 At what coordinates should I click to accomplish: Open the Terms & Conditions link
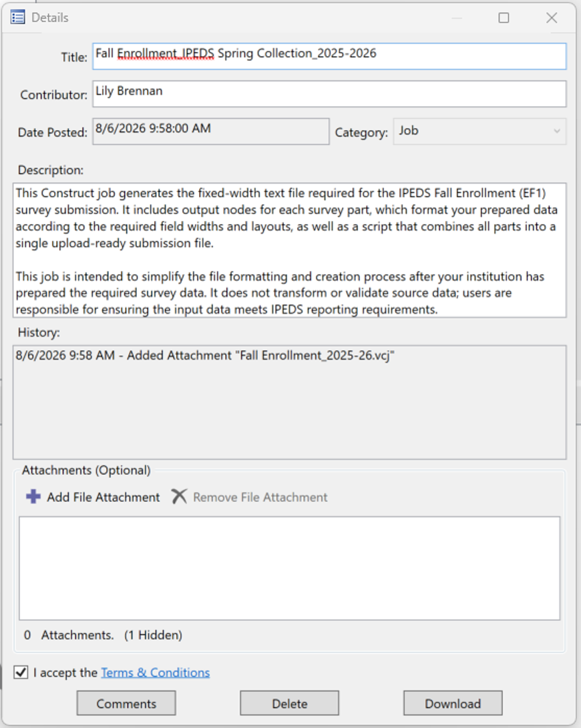tap(155, 673)
